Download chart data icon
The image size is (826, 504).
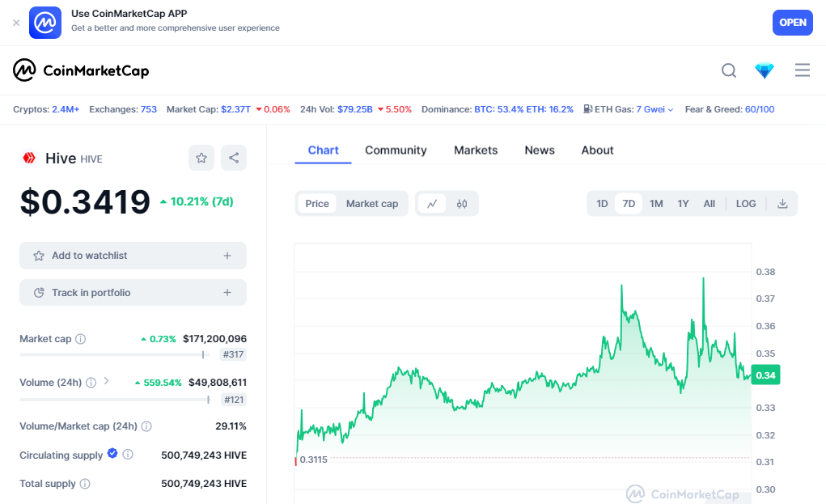[782, 204]
